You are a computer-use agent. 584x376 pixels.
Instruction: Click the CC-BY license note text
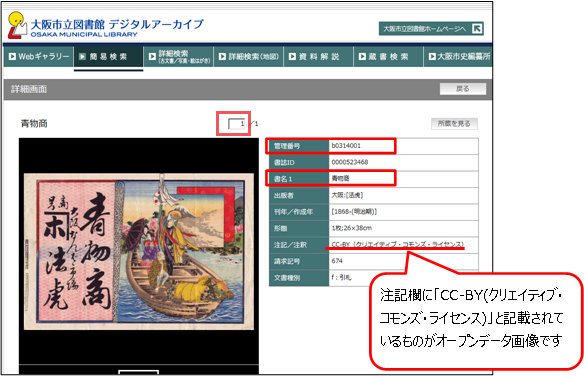[397, 244]
